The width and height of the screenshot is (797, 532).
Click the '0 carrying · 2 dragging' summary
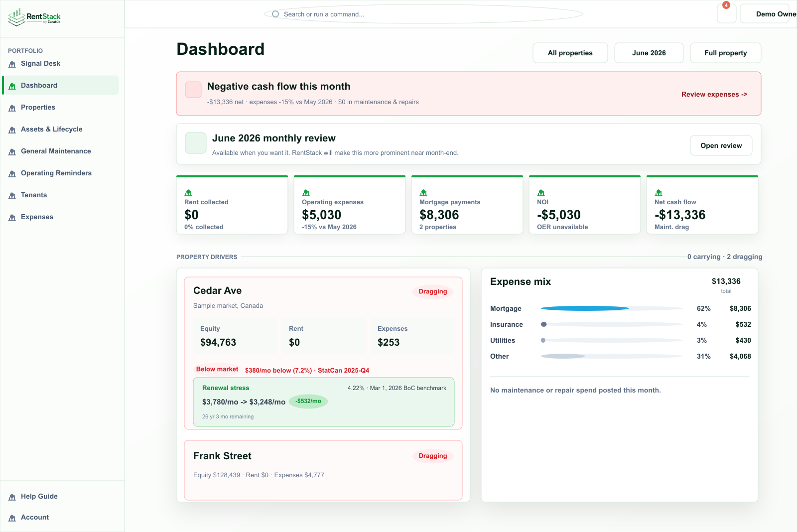(x=725, y=257)
